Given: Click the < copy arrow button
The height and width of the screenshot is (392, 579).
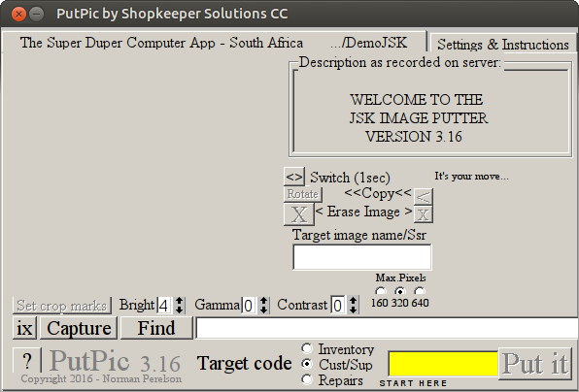Looking at the screenshot, I should coord(424,197).
